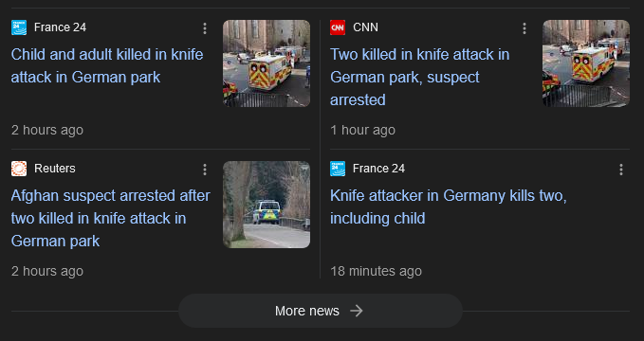Click the France 24 logo above the 'Knife attacker in Germany' story
The image size is (644, 341).
(x=338, y=169)
